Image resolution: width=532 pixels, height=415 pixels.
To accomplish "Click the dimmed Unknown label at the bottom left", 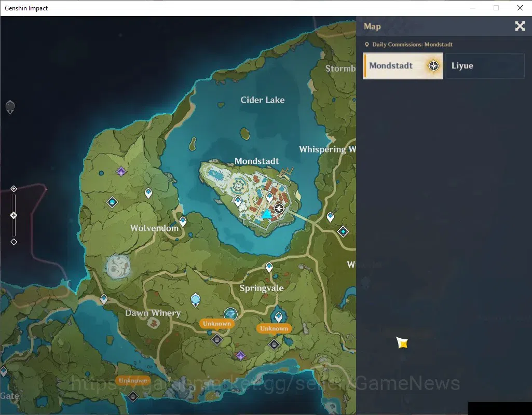I will 133,381.
